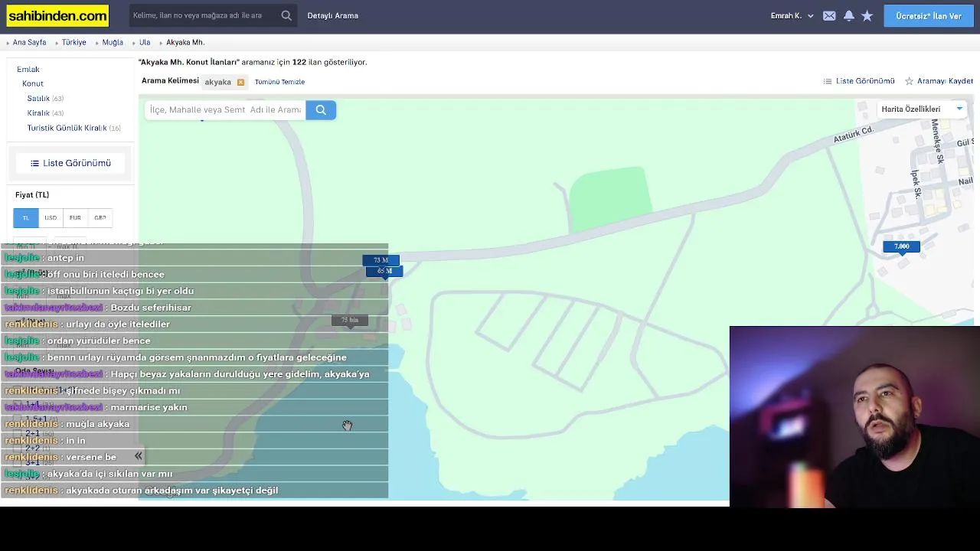Go to Ana Sayfa breadcrumb
980x551 pixels.
[x=29, y=42]
